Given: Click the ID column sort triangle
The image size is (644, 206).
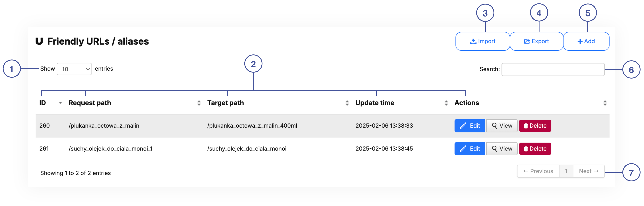Looking at the screenshot, I should point(60,103).
